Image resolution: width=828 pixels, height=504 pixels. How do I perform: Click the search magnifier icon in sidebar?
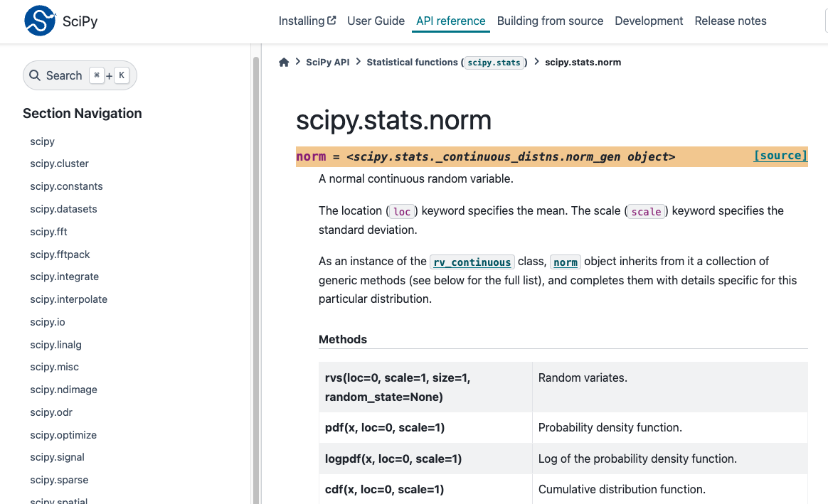(x=34, y=75)
